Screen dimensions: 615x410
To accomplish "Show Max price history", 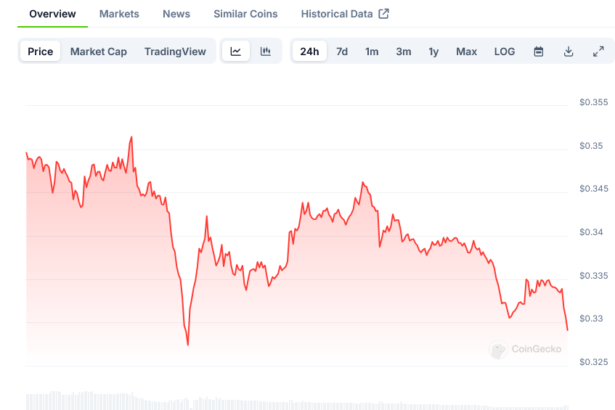I will [466, 51].
